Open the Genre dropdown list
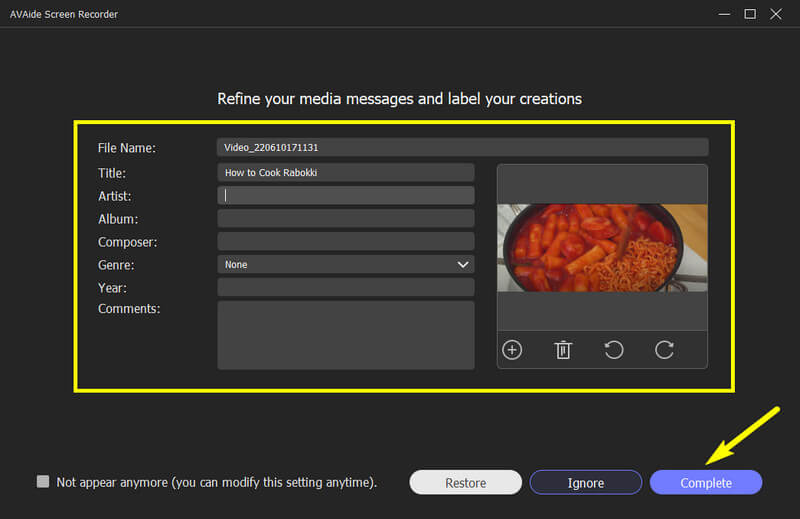This screenshot has width=800, height=519. (x=346, y=264)
